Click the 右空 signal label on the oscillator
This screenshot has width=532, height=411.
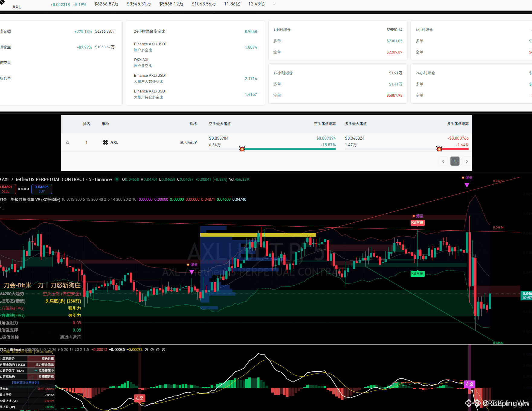coord(469,384)
